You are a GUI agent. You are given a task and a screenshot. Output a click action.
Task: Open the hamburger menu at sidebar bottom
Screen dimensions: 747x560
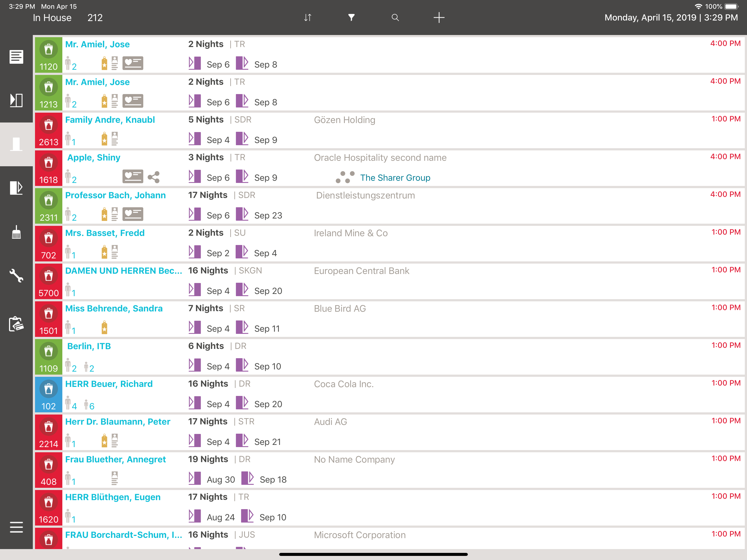pos(16,527)
